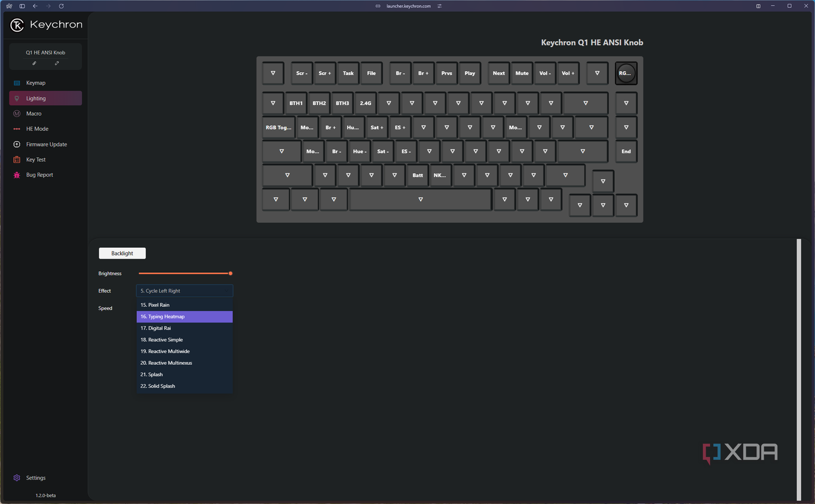
Task: Click the BTH1 key on keyboard
Action: point(296,103)
